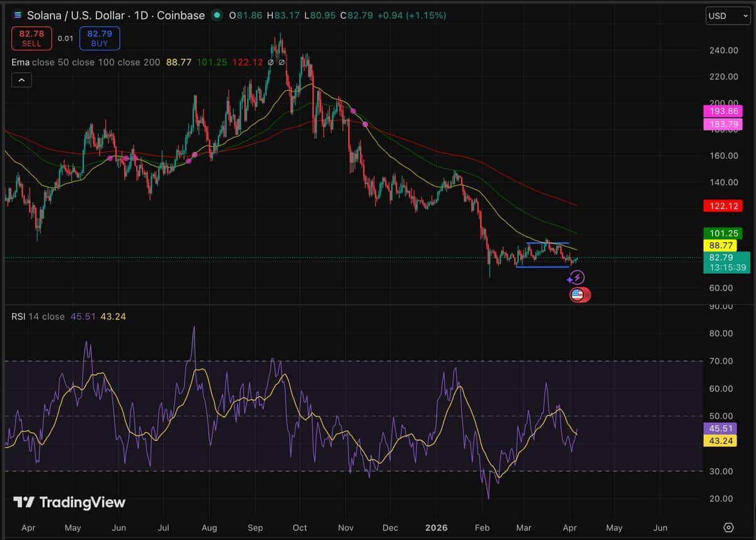The width and height of the screenshot is (756, 540).
Task: Select the Ema indicator legend label
Action: point(20,62)
